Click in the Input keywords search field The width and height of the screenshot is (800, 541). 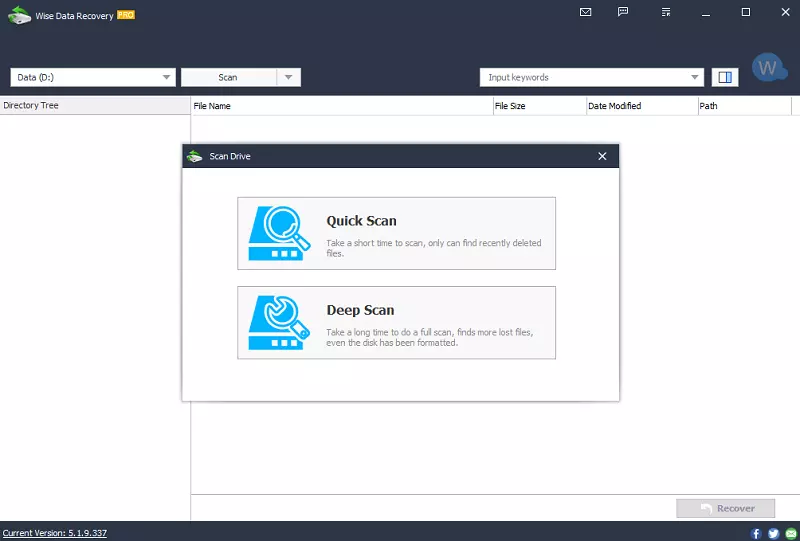585,77
